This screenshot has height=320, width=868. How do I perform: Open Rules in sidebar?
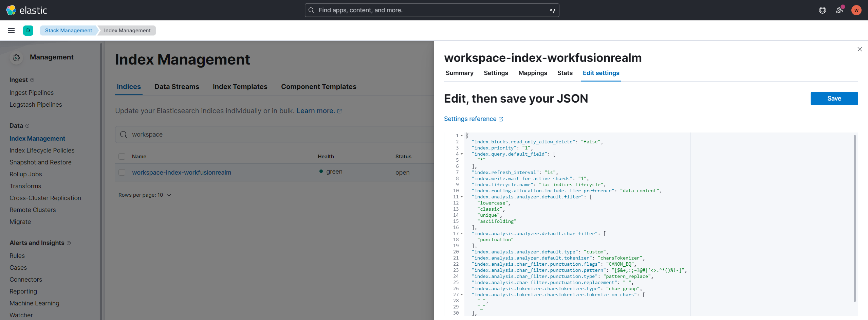(17, 256)
